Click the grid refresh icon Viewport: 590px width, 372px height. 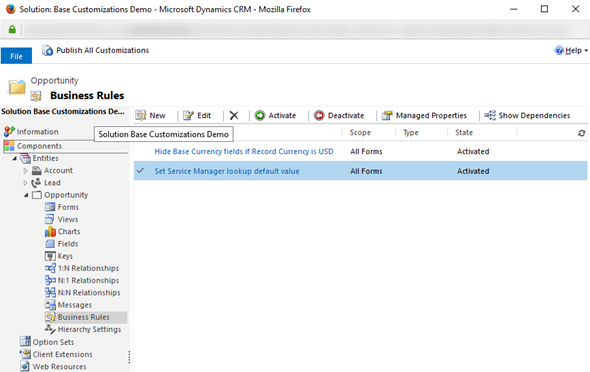point(582,133)
